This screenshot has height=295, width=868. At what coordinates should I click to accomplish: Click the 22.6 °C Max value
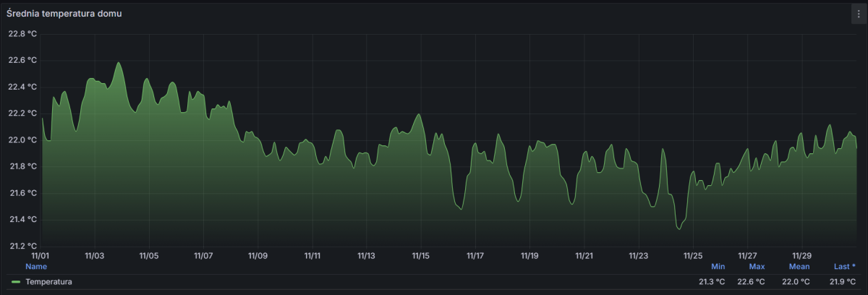tap(752, 282)
